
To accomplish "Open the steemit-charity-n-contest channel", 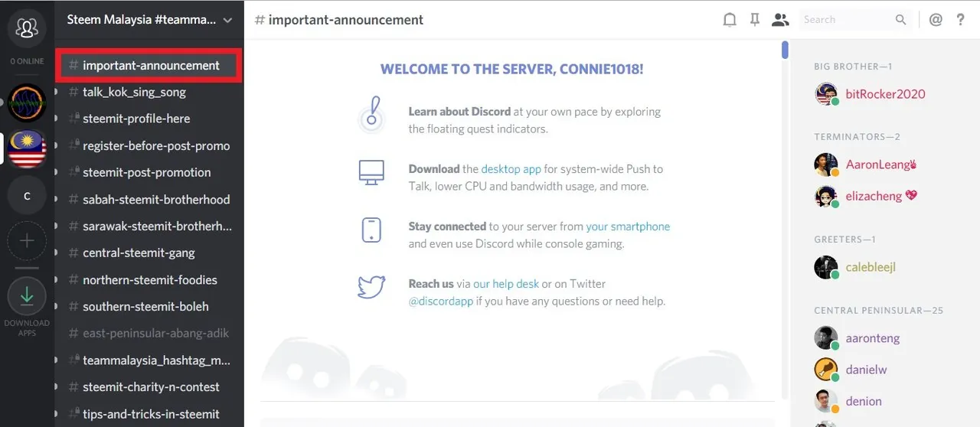I will [x=149, y=386].
